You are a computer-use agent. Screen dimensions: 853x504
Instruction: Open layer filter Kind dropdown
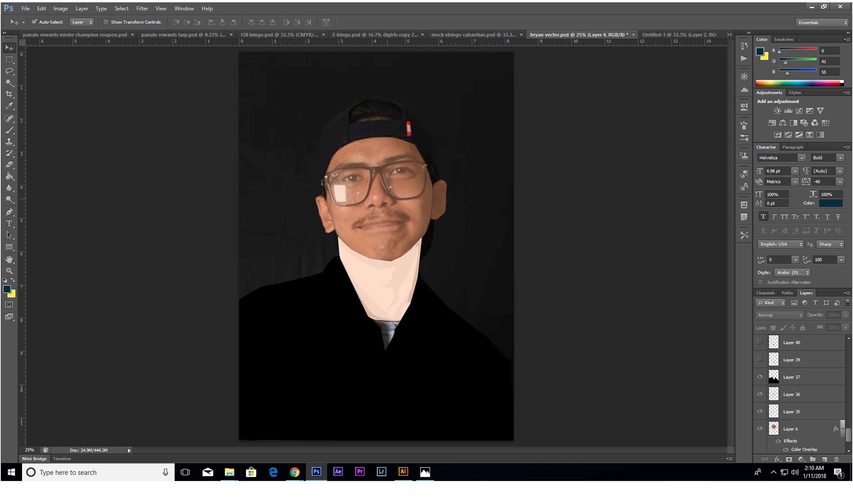[x=771, y=303]
